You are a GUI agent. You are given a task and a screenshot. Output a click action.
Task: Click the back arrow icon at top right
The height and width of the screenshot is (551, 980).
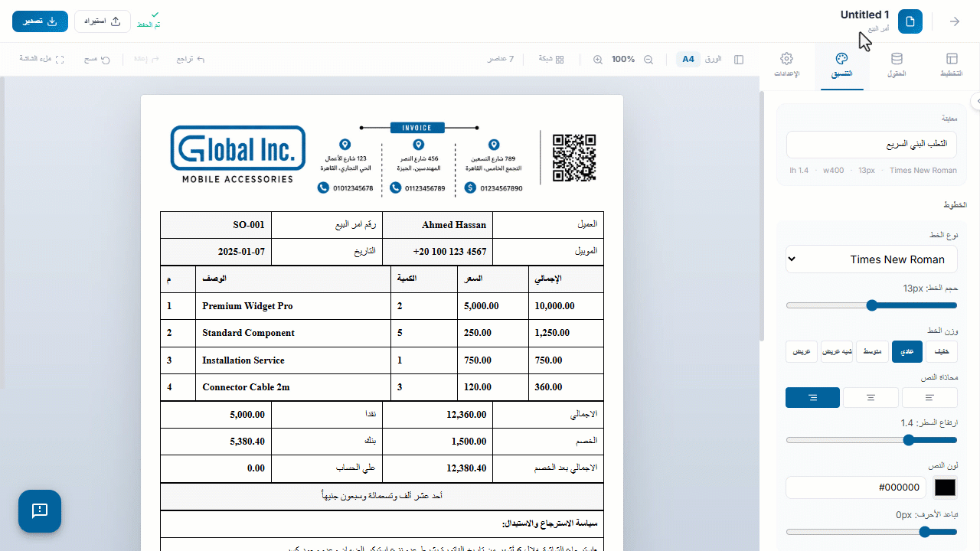(x=955, y=21)
